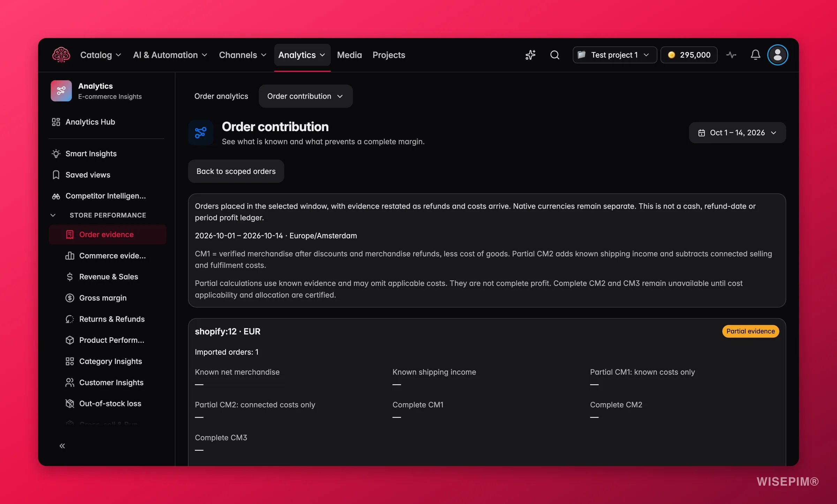Expand the Catalog menu
837x504 pixels.
[x=100, y=55]
